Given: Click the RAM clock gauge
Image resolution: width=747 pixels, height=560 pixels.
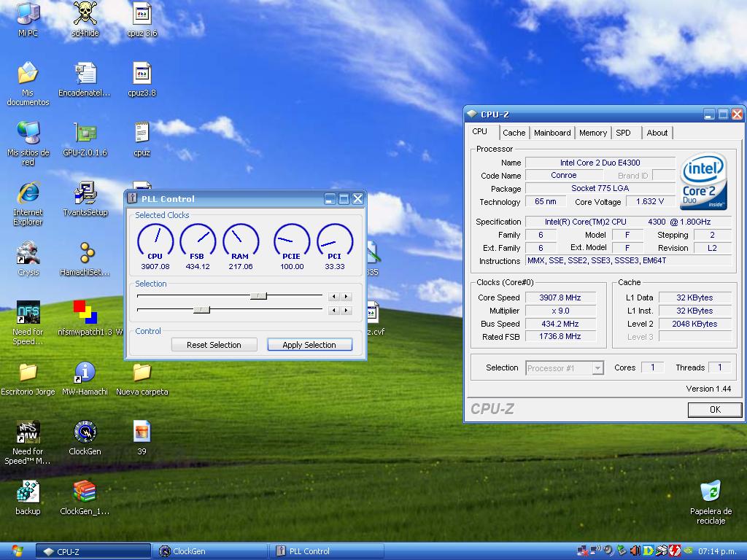Looking at the screenshot, I should point(241,242).
